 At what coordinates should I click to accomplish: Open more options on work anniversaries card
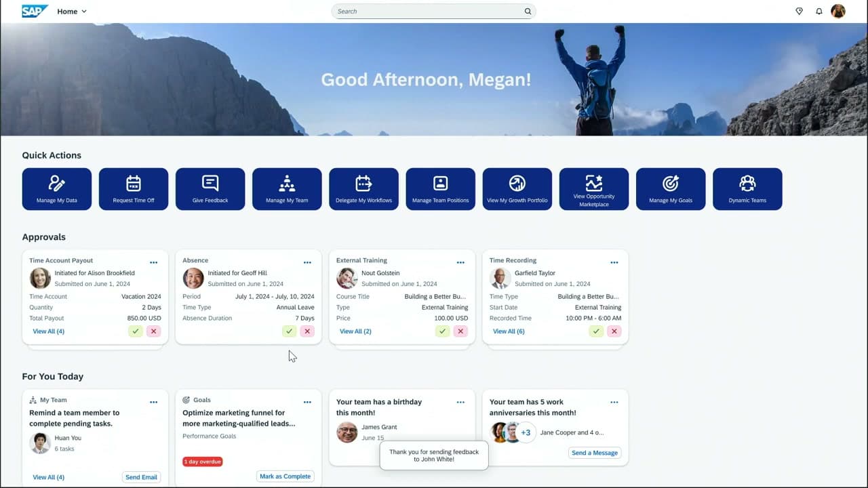614,402
